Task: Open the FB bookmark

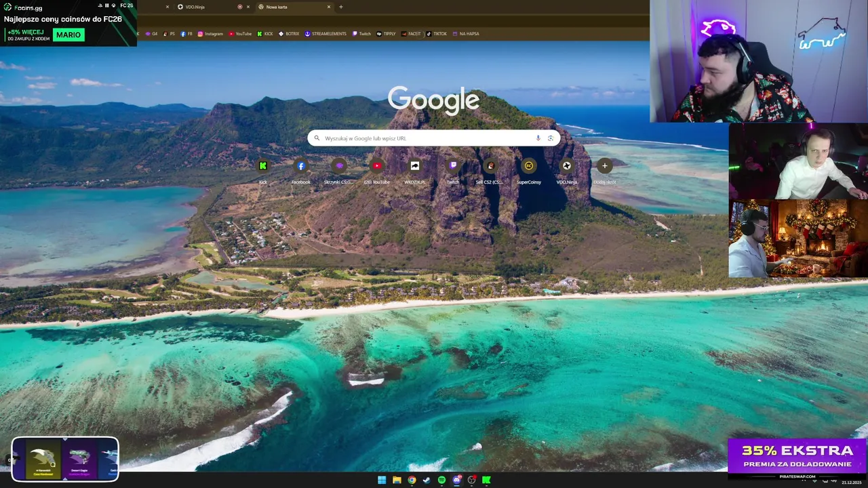Action: (x=186, y=34)
